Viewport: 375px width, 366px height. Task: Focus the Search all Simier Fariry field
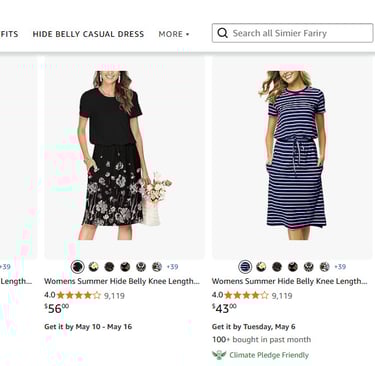click(292, 33)
